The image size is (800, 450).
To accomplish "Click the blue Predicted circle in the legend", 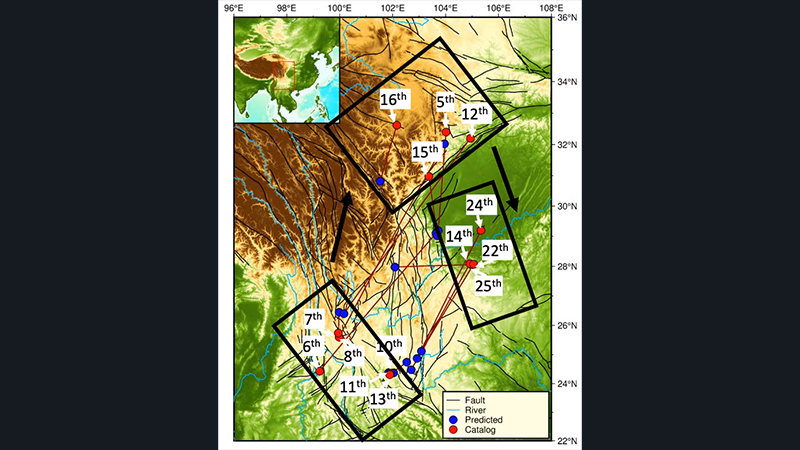I will pyautogui.click(x=453, y=419).
